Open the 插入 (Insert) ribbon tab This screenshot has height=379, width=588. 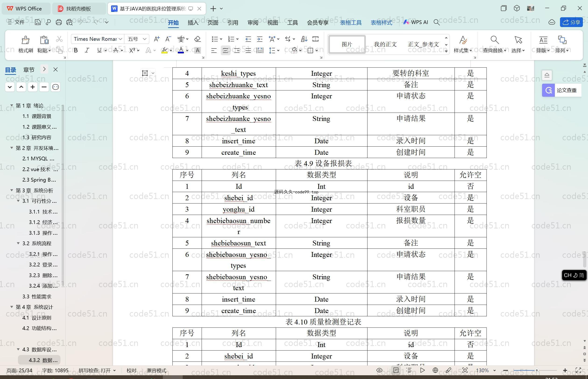coord(193,23)
